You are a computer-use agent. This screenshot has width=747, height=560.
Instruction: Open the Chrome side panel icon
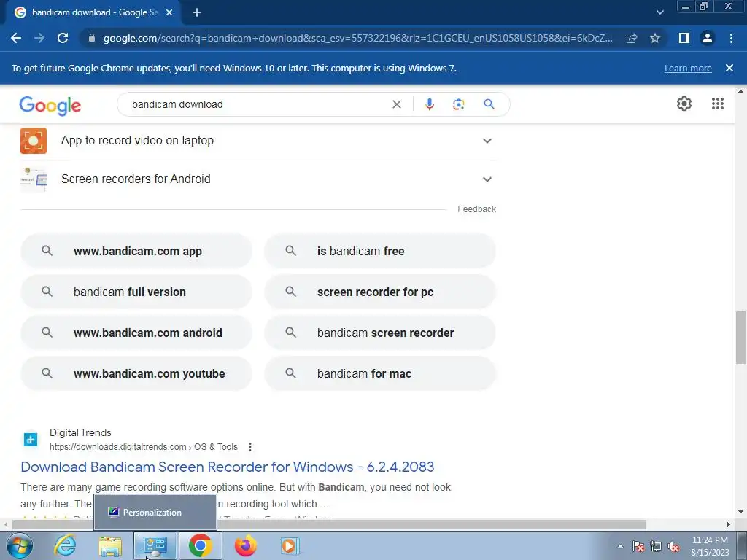684,38
